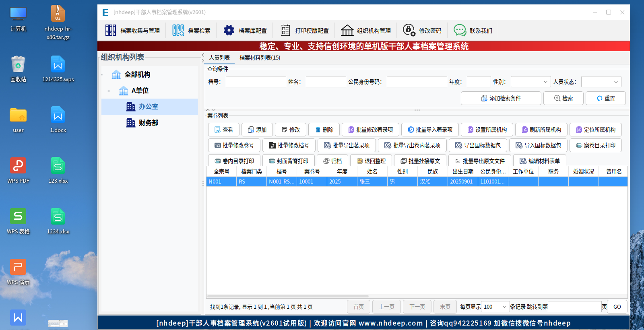Select 1.docx desktop file
This screenshot has height=330, width=644.
pos(58,120)
